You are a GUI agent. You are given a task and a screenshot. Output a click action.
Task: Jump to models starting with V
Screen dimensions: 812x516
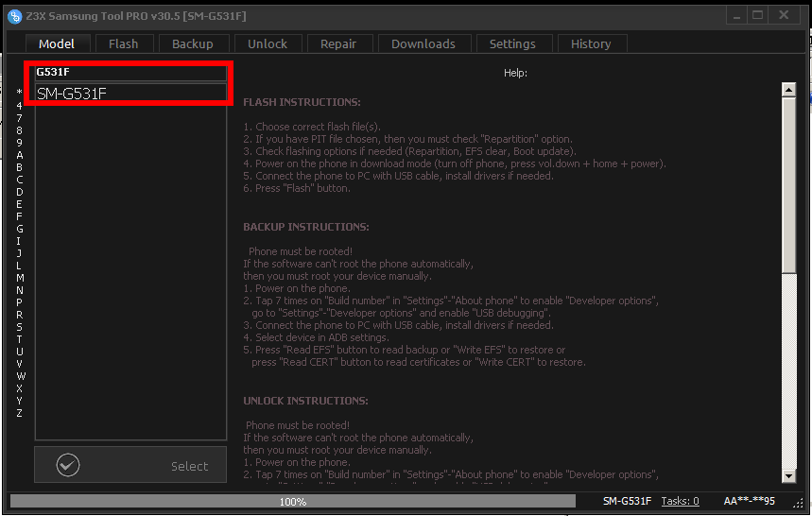19,364
